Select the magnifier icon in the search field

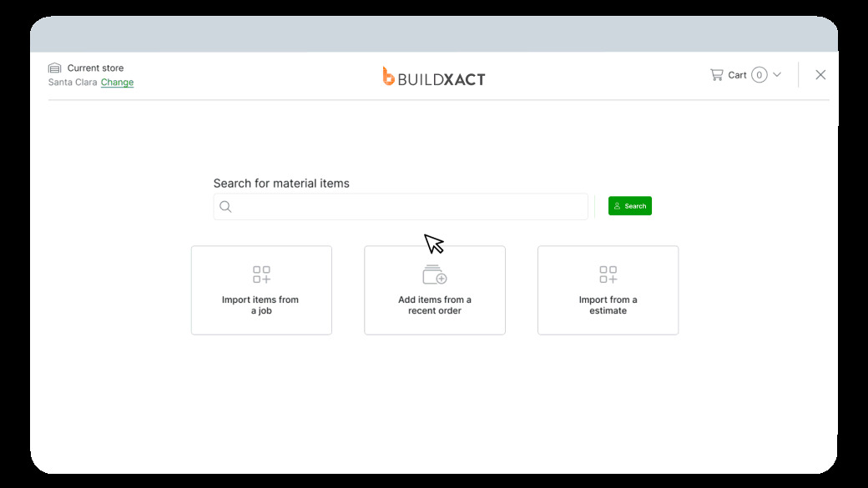click(225, 206)
